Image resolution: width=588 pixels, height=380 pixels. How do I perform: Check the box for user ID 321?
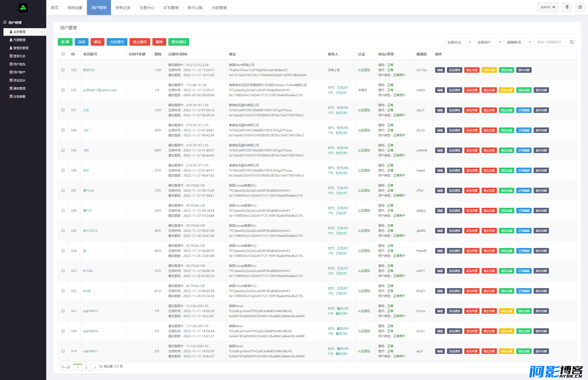pyautogui.click(x=63, y=311)
